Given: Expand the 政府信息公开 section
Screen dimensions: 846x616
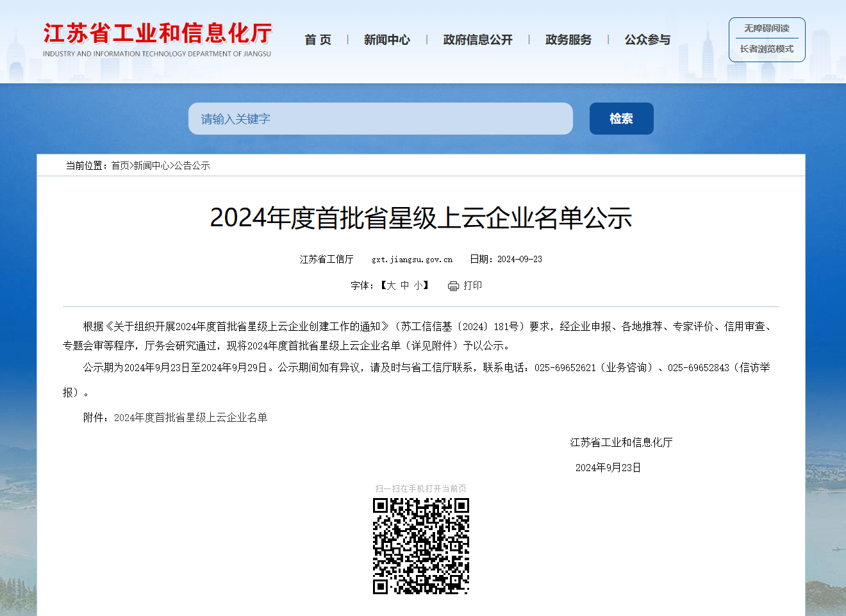Looking at the screenshot, I should (477, 39).
